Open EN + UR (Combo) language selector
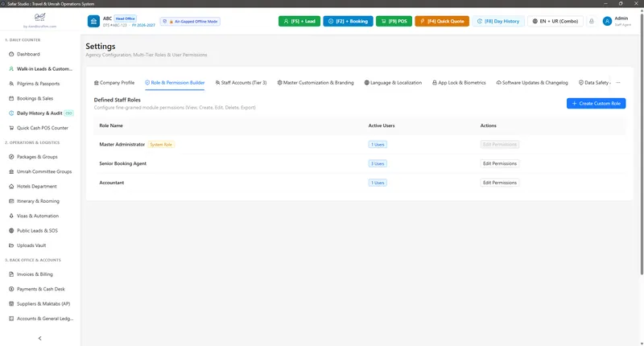Viewport: 644px width, 346px height. [555, 22]
